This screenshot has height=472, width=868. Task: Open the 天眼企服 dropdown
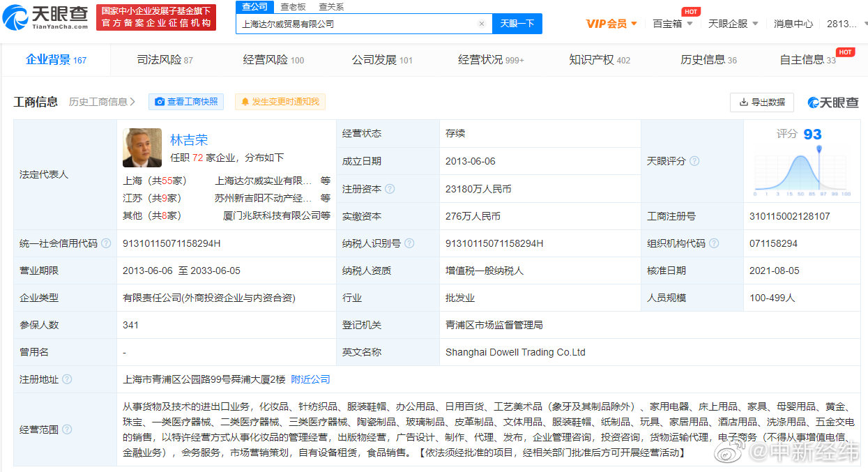729,23
